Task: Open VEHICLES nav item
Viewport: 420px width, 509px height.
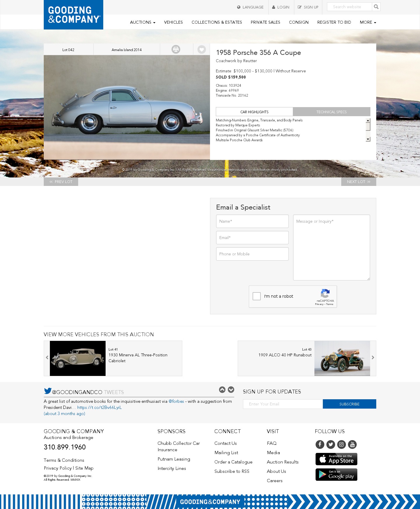Action: pos(174,22)
